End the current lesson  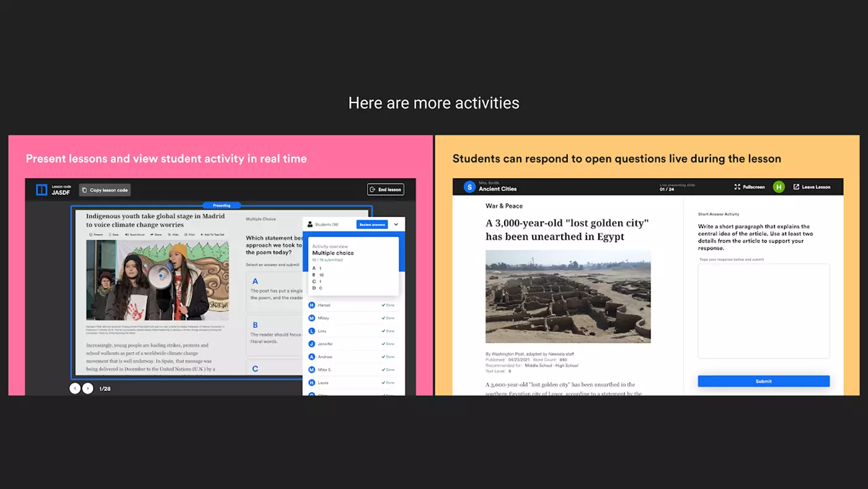(x=385, y=190)
